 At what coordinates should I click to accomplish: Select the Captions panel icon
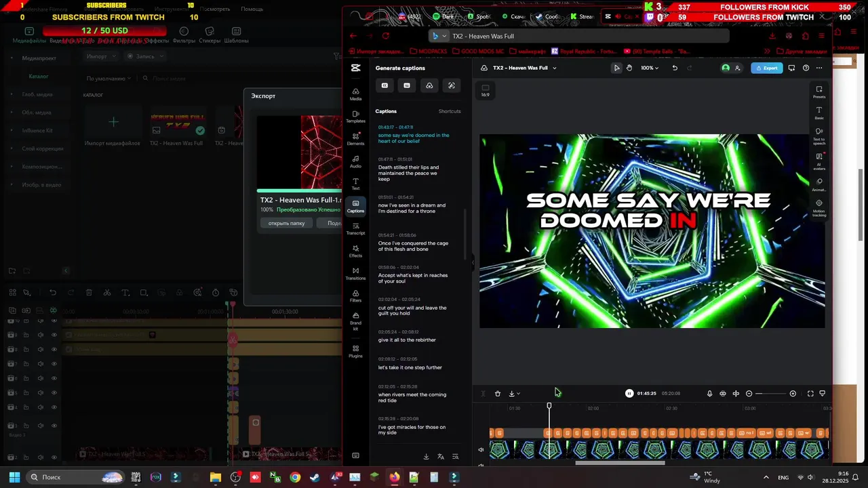point(355,206)
